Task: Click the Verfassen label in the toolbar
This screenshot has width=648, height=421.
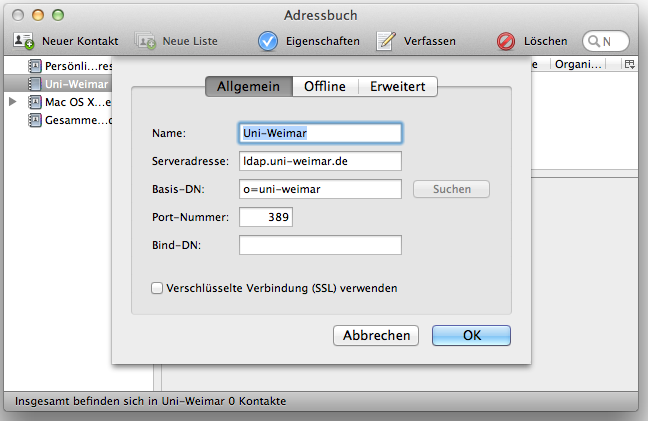Action: click(x=430, y=41)
